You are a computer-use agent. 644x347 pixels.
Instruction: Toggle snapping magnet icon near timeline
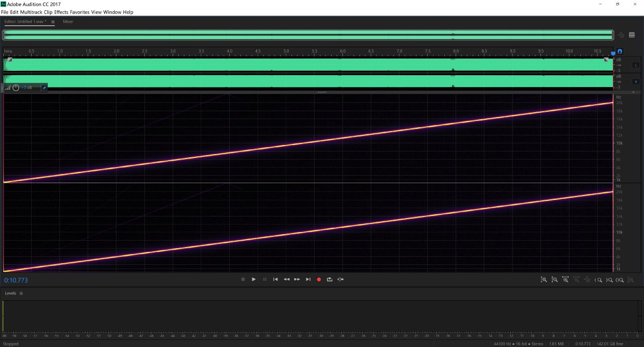click(x=620, y=52)
